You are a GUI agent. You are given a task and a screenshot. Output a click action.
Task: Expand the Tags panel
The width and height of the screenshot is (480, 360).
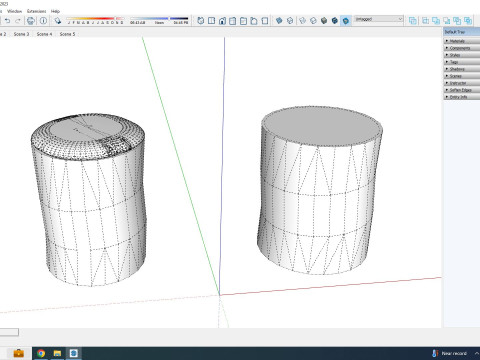coord(462,62)
